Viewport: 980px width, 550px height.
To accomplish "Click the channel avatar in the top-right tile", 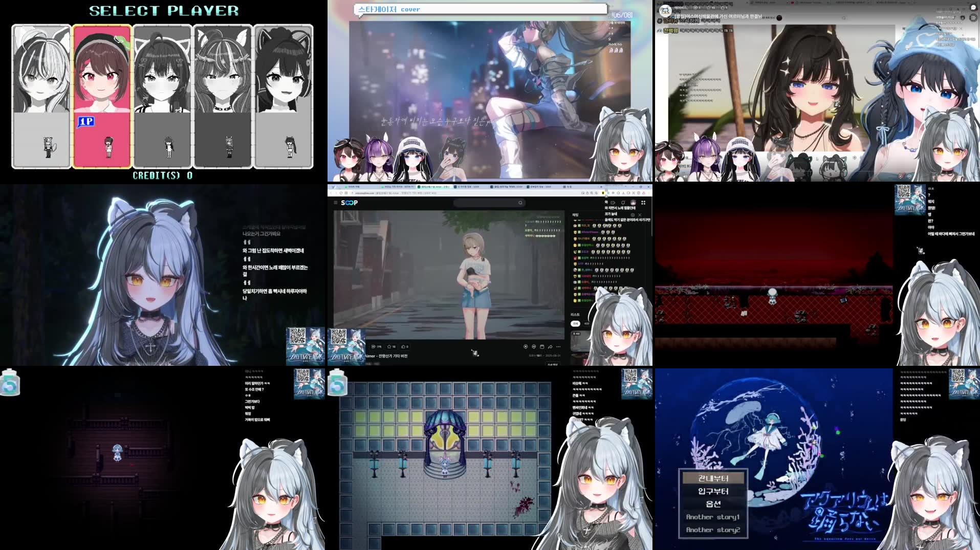I will (x=665, y=10).
